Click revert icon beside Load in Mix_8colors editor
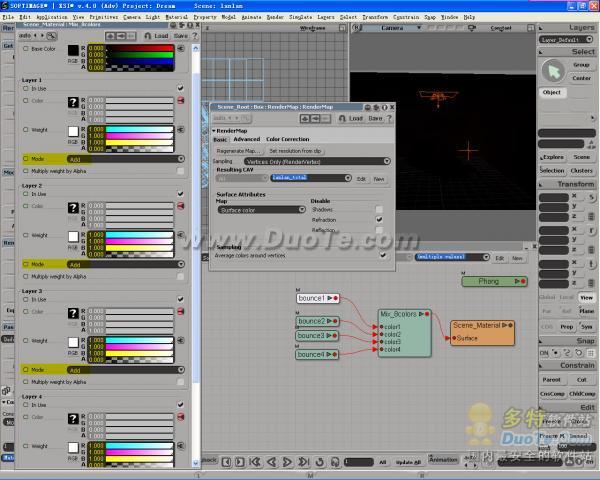 point(148,36)
